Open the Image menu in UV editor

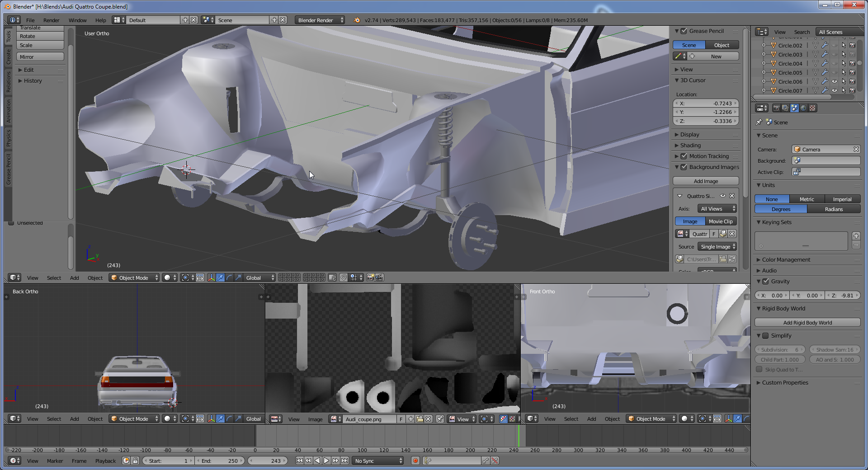point(315,419)
